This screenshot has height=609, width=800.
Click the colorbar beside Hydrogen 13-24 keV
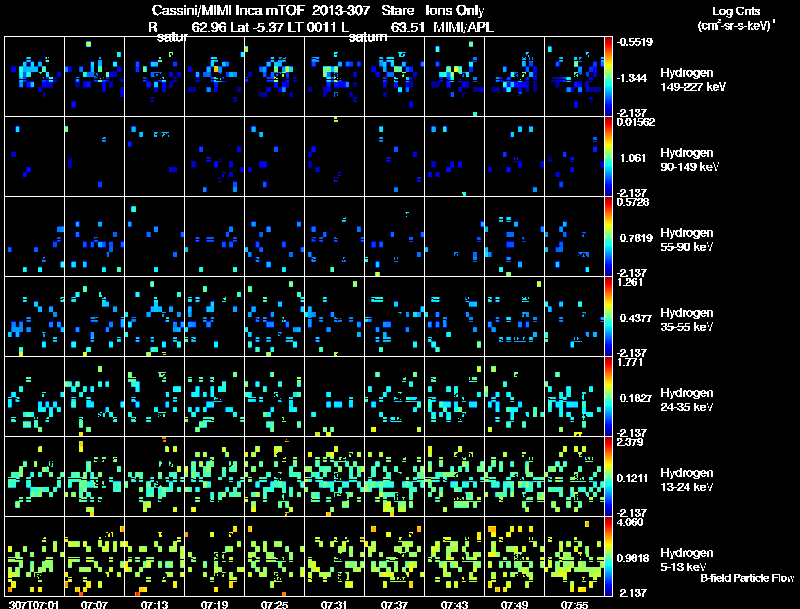pos(608,476)
